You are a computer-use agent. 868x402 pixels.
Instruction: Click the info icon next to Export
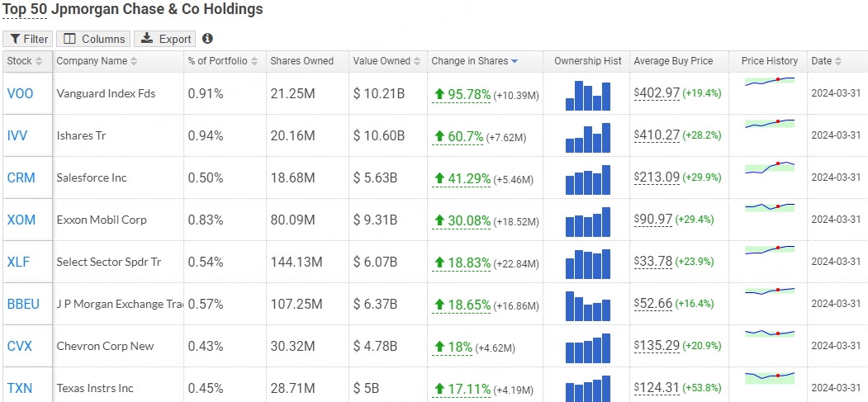coord(207,39)
